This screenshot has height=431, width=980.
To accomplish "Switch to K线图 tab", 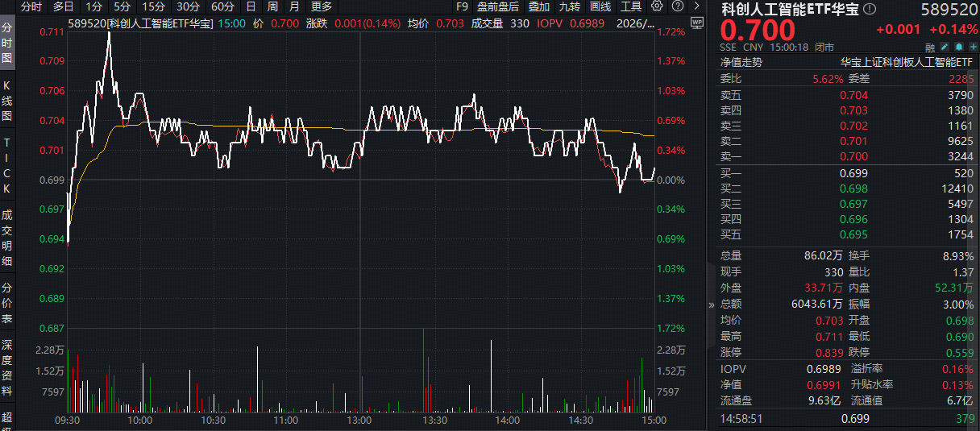I will pos(7,101).
